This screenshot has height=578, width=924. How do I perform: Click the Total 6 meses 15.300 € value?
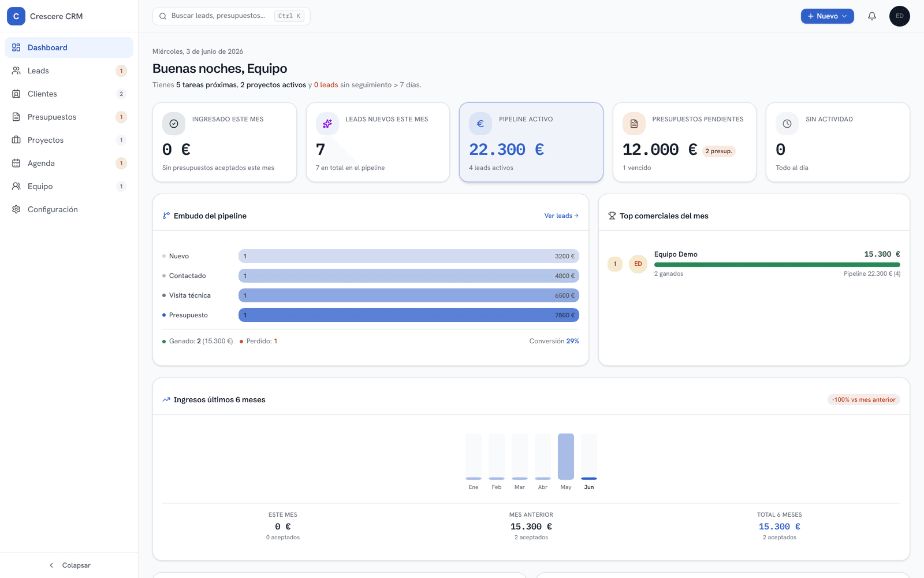point(780,527)
